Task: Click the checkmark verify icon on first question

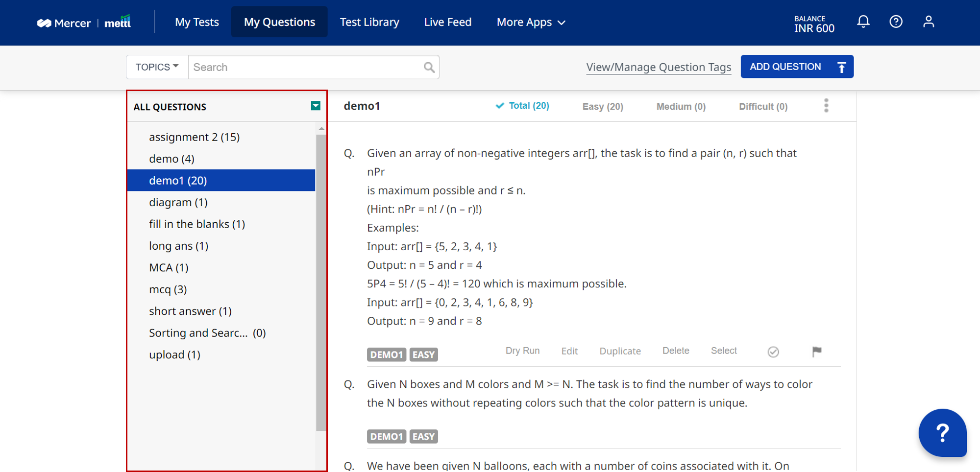Action: click(x=773, y=352)
